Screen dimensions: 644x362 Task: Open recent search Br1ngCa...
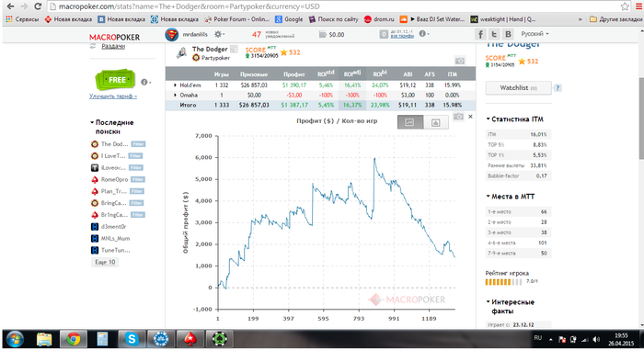pos(114,215)
